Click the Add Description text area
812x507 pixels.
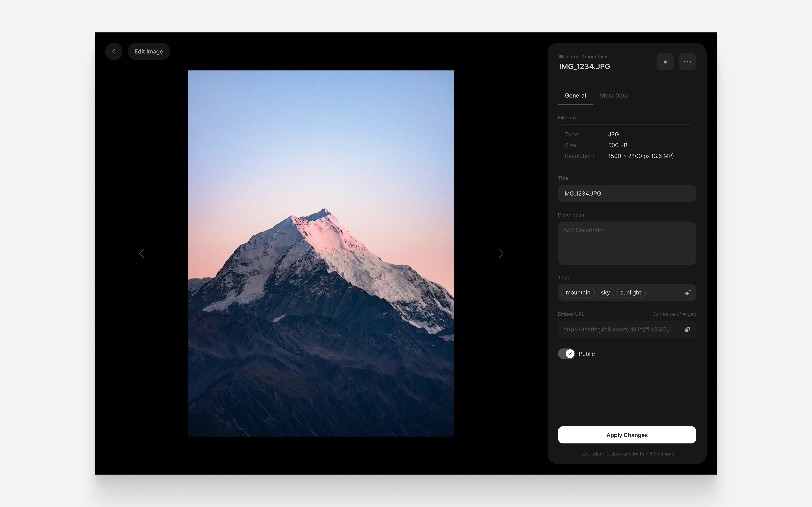click(627, 243)
